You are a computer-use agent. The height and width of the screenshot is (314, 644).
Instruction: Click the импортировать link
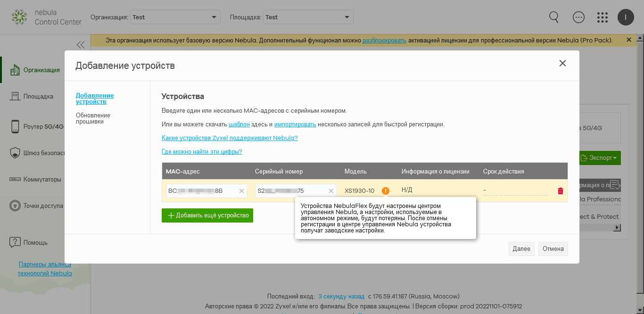[295, 124]
